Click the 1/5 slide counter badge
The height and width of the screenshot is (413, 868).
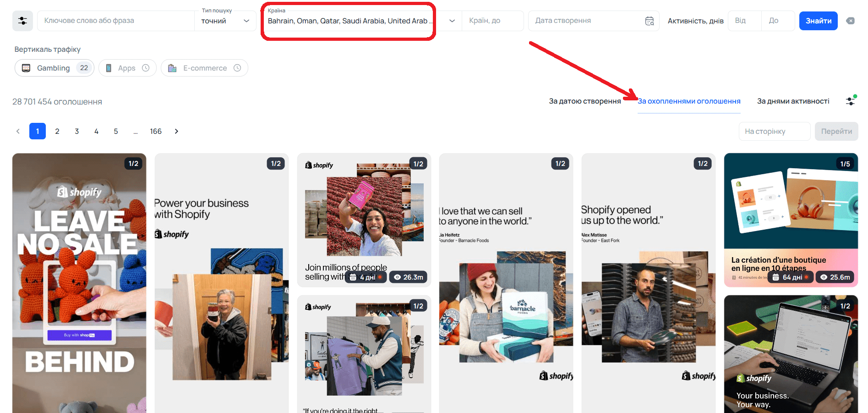(x=845, y=164)
